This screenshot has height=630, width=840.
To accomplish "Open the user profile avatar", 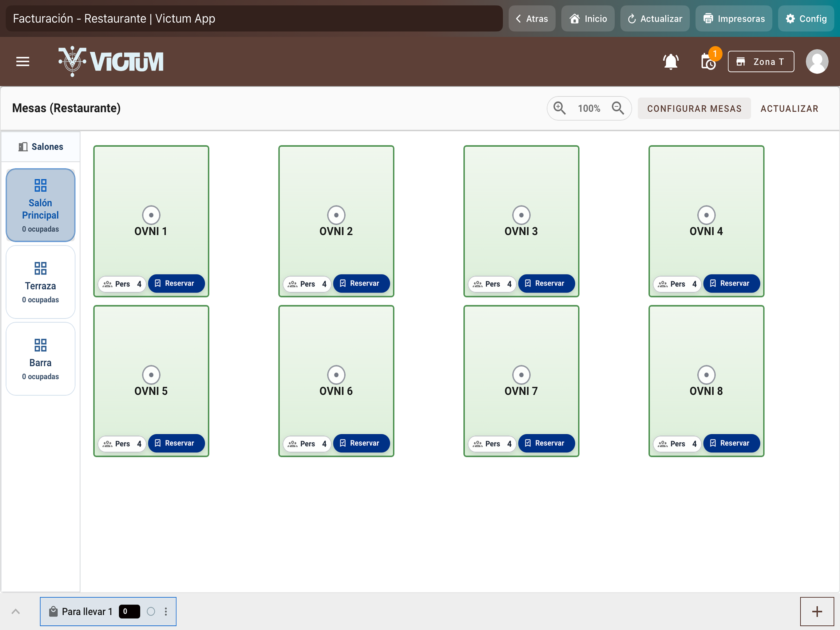I will (x=817, y=61).
